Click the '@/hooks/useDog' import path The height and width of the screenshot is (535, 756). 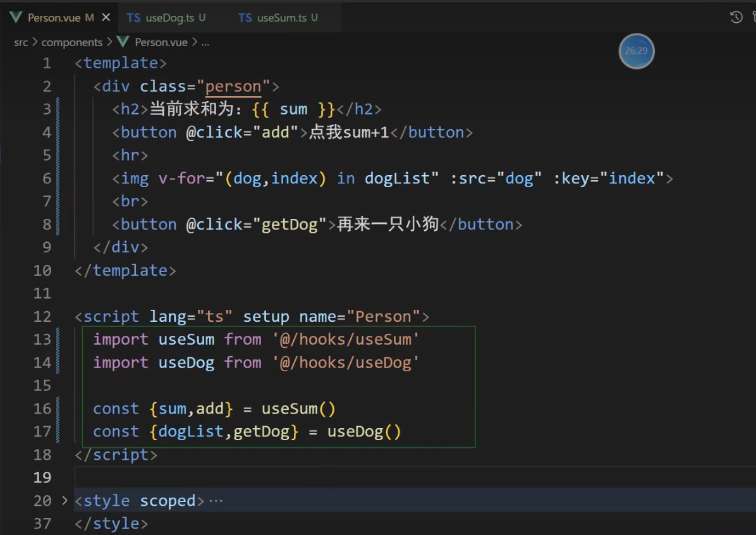[345, 363]
